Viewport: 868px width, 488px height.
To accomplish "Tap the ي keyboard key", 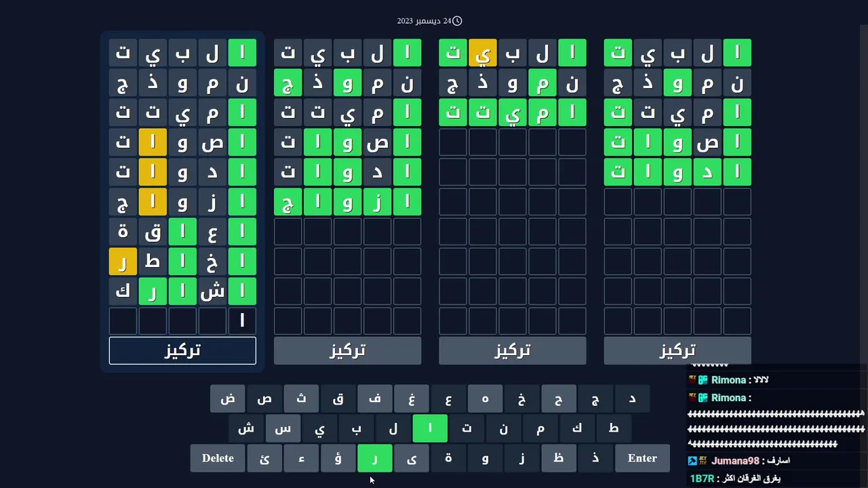I will (x=319, y=428).
